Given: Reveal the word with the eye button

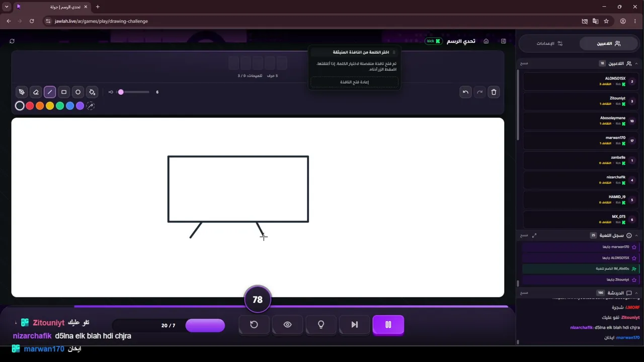Looking at the screenshot, I should tap(287, 325).
